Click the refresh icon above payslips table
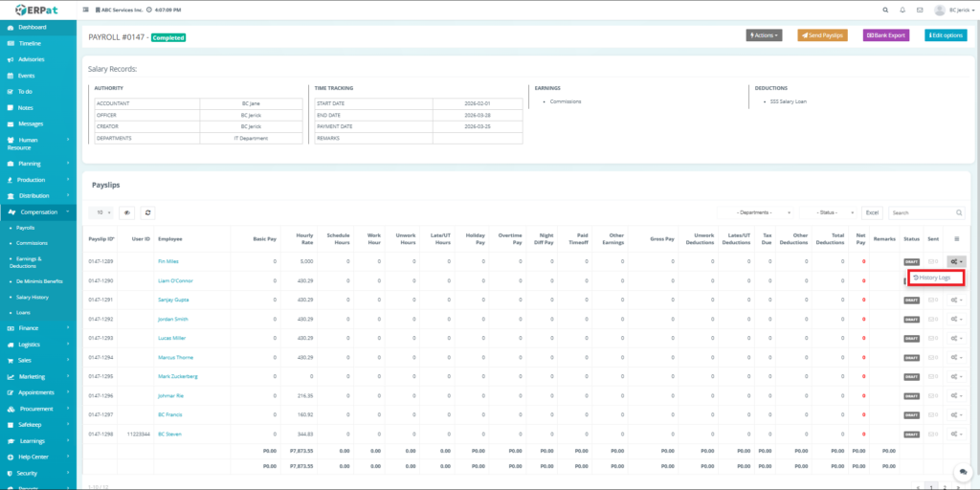This screenshot has width=980, height=490. pos(148,212)
